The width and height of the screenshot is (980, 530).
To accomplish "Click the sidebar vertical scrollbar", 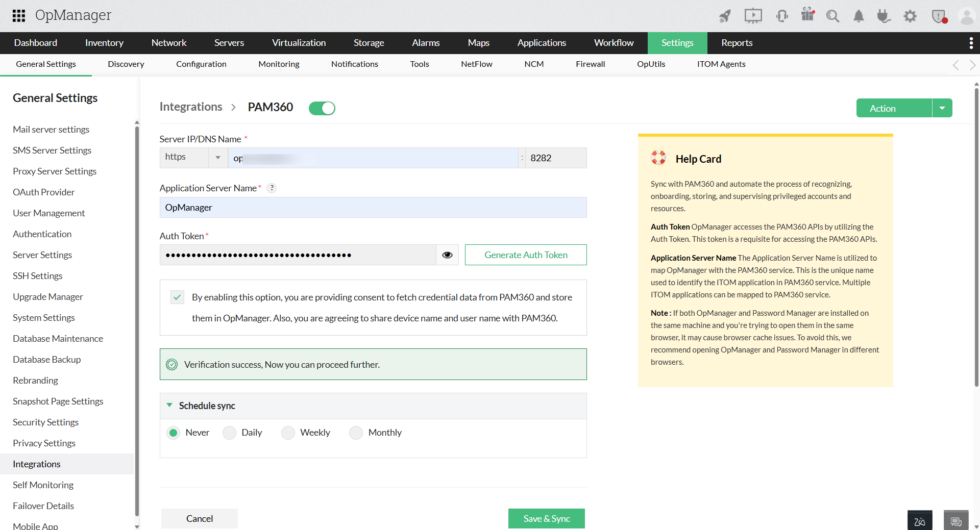I will tap(137, 321).
